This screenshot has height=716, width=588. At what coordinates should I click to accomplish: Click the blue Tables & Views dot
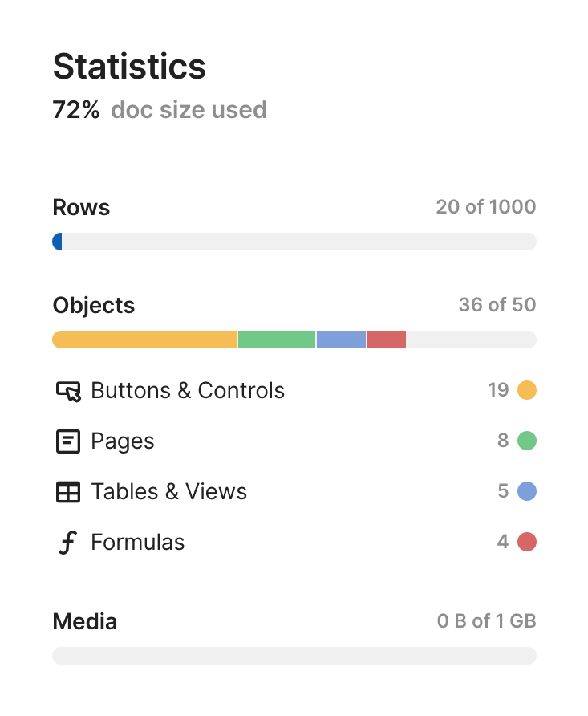[526, 492]
